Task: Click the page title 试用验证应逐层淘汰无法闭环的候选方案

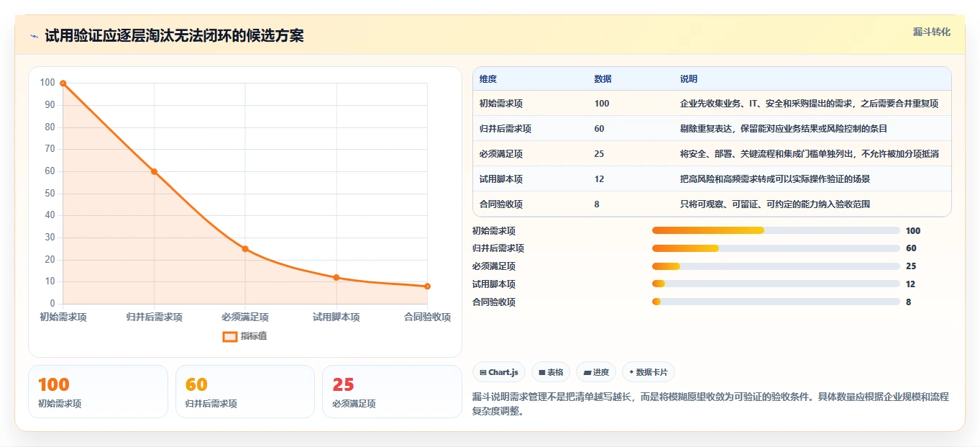Action: (x=174, y=36)
